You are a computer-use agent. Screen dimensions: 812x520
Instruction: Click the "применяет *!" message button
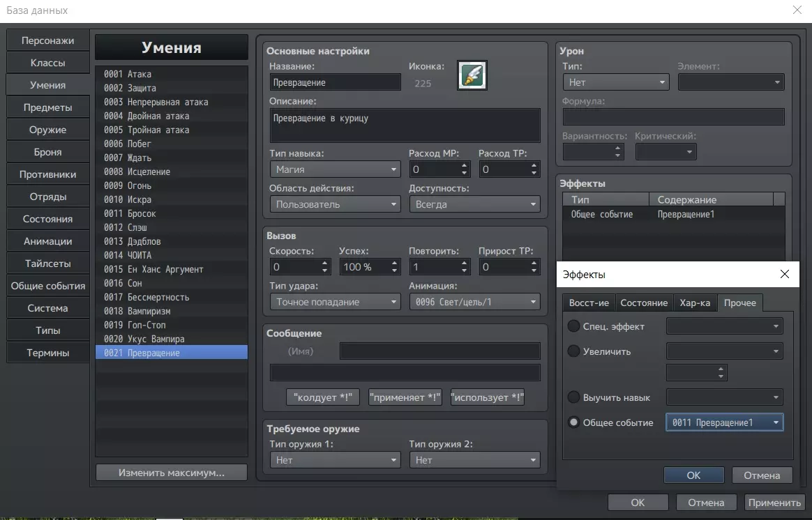point(405,397)
